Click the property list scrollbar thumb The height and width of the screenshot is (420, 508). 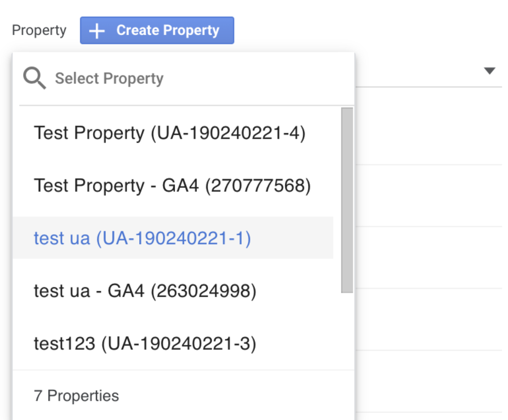[347, 200]
